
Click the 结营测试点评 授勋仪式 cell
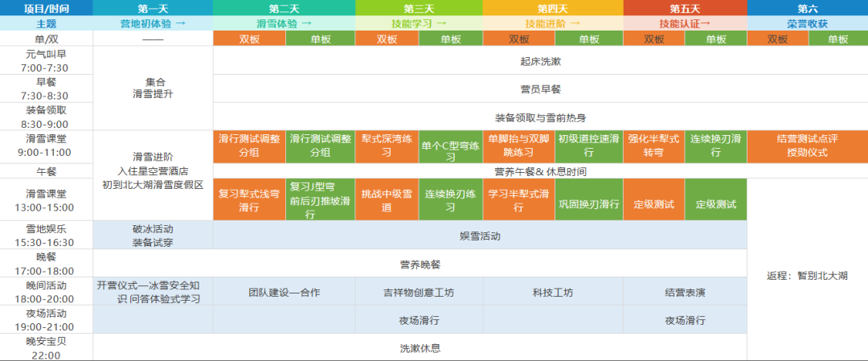coord(807,146)
